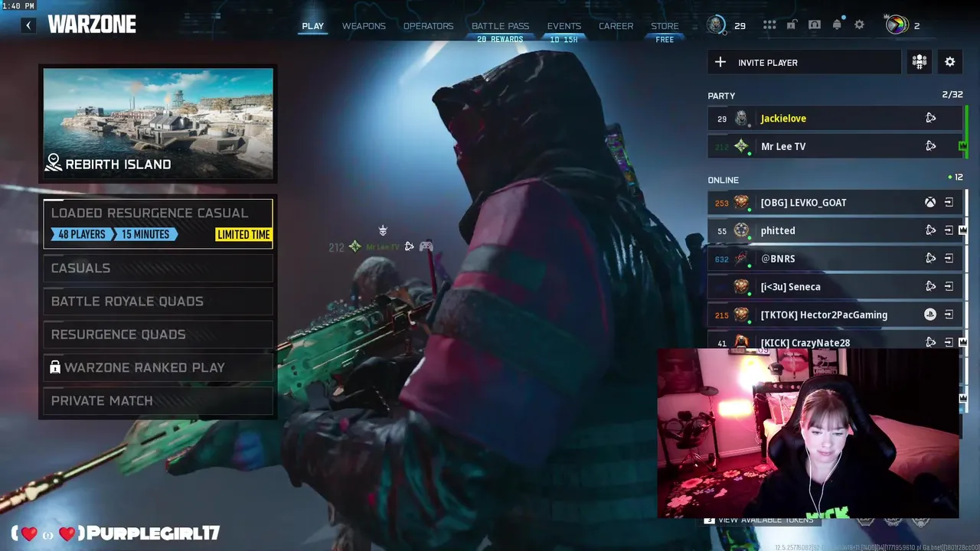Click join icon on Hector2PacGaming row
Screen dimensions: 980x551
point(949,315)
